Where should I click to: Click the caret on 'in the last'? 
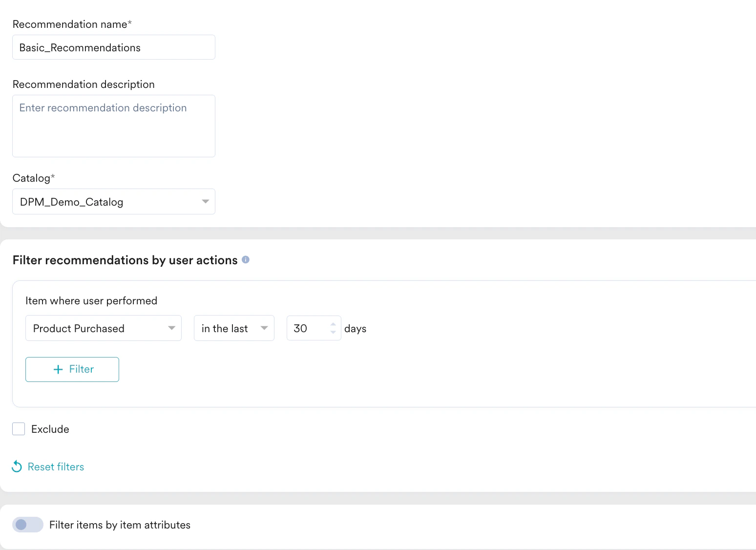[264, 328]
